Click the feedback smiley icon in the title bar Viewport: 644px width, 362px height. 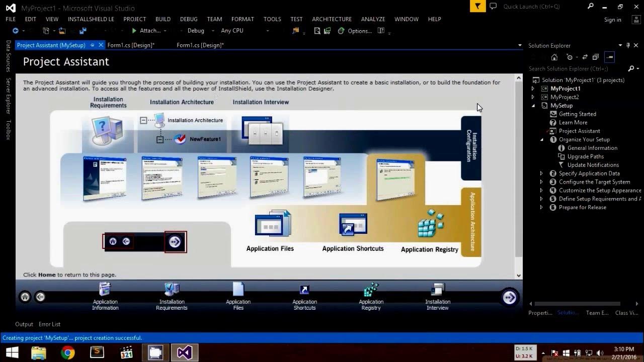(x=493, y=7)
